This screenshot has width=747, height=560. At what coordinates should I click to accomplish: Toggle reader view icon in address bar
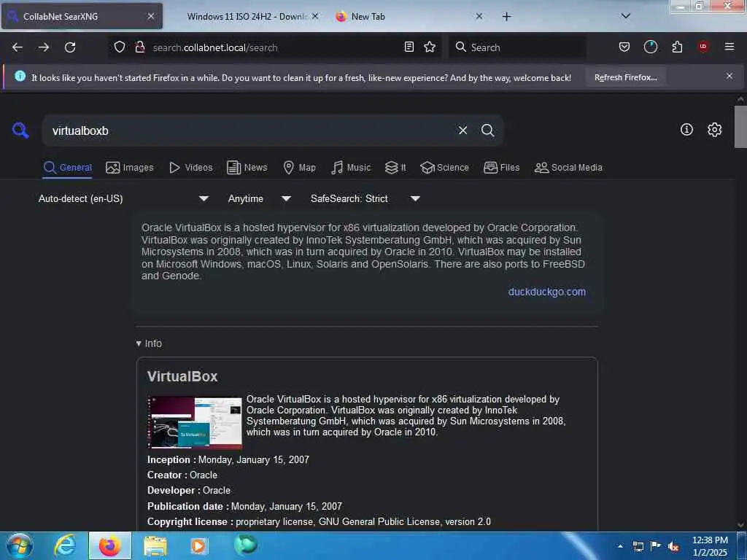pyautogui.click(x=409, y=47)
